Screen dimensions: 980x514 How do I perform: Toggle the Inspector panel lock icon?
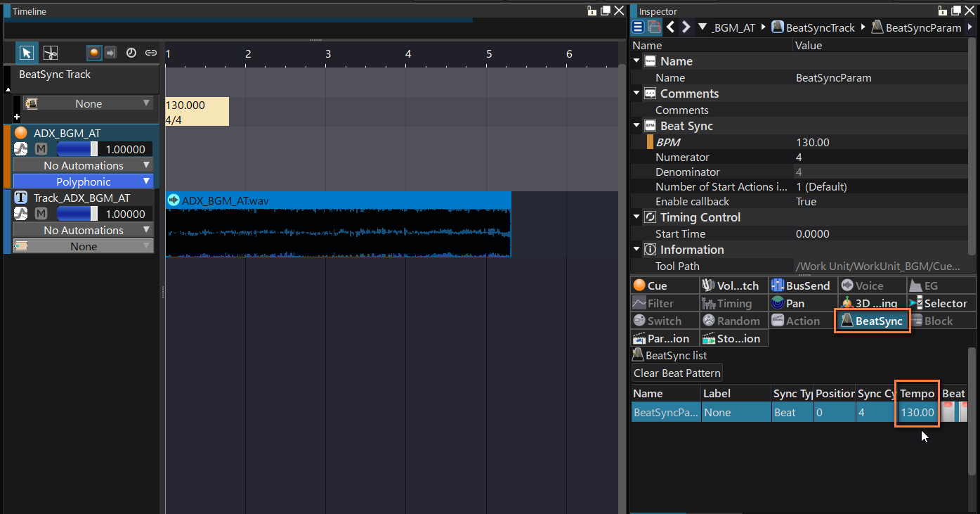click(943, 11)
